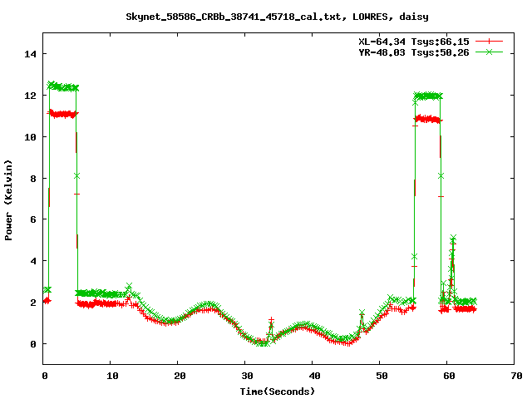Click the green first calibration plateau near 12.4 K
The height and width of the screenshot is (399, 532).
click(63, 86)
